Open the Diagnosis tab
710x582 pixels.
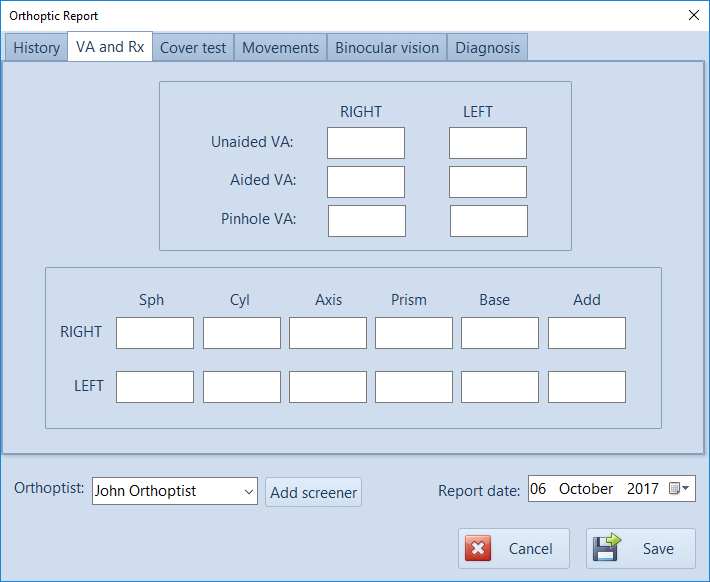pyautogui.click(x=487, y=48)
